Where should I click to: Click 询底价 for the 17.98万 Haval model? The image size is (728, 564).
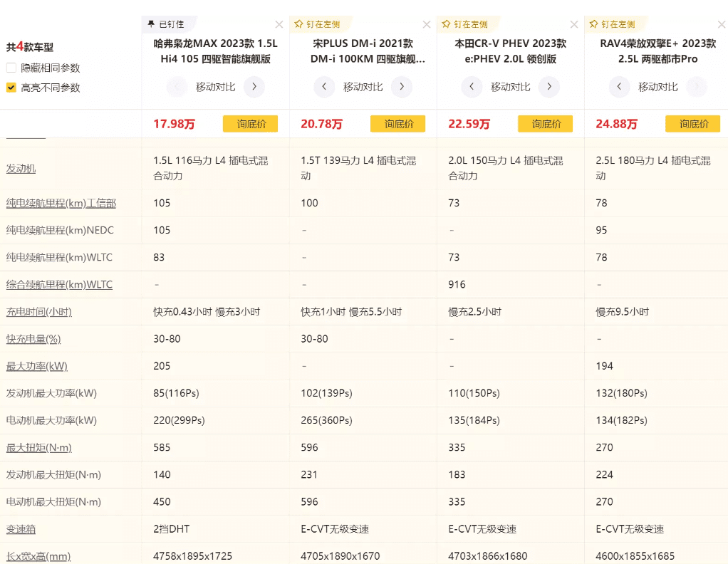coord(250,124)
